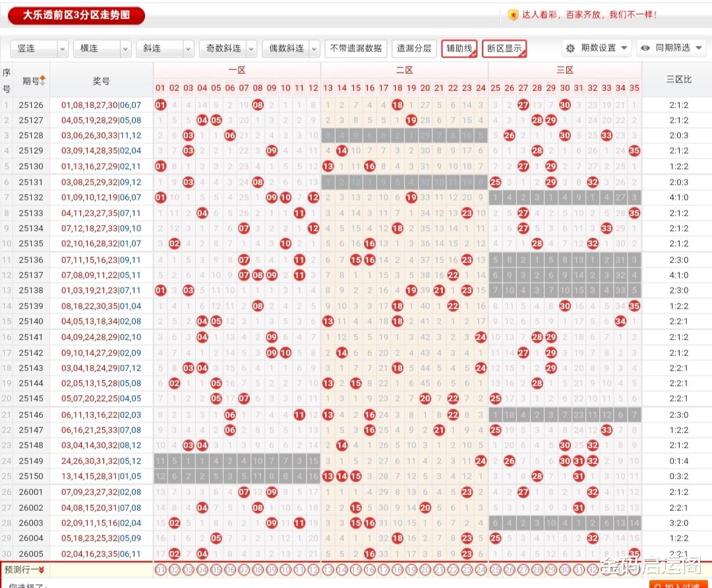Click the column header number 35

click(634, 88)
